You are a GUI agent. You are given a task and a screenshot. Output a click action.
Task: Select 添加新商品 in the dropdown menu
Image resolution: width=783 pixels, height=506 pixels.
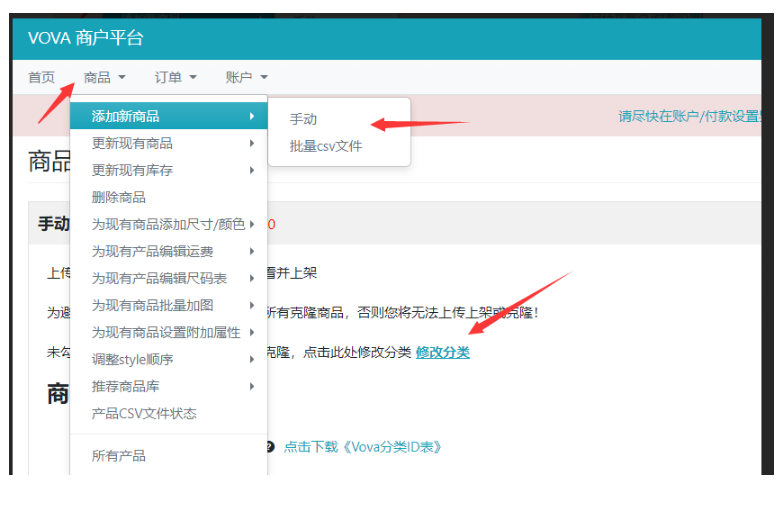169,116
